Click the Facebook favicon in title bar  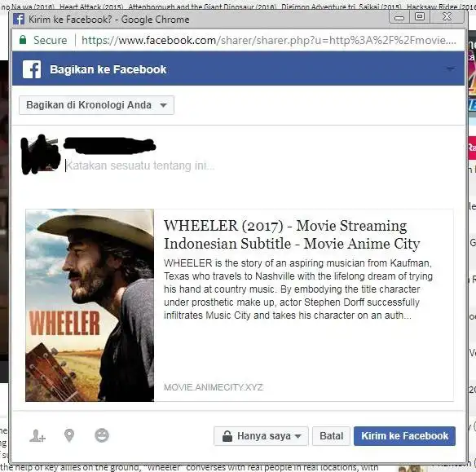tap(19, 19)
